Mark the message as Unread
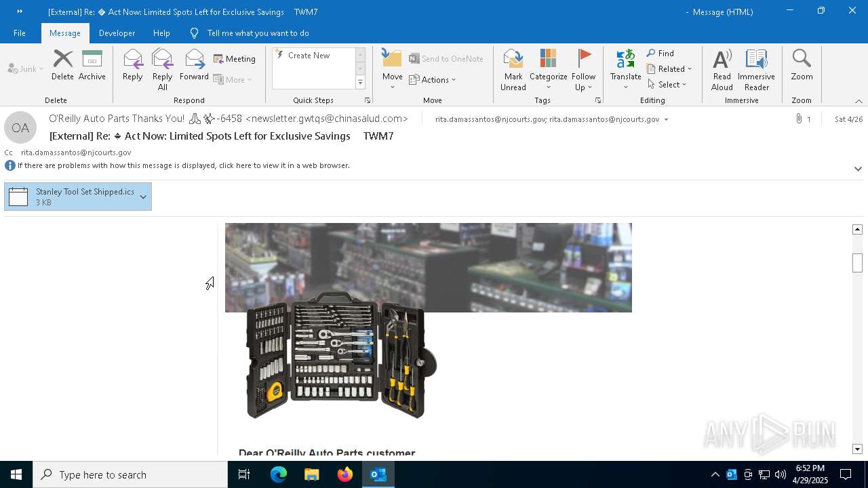The width and height of the screenshot is (868, 488). [x=513, y=70]
